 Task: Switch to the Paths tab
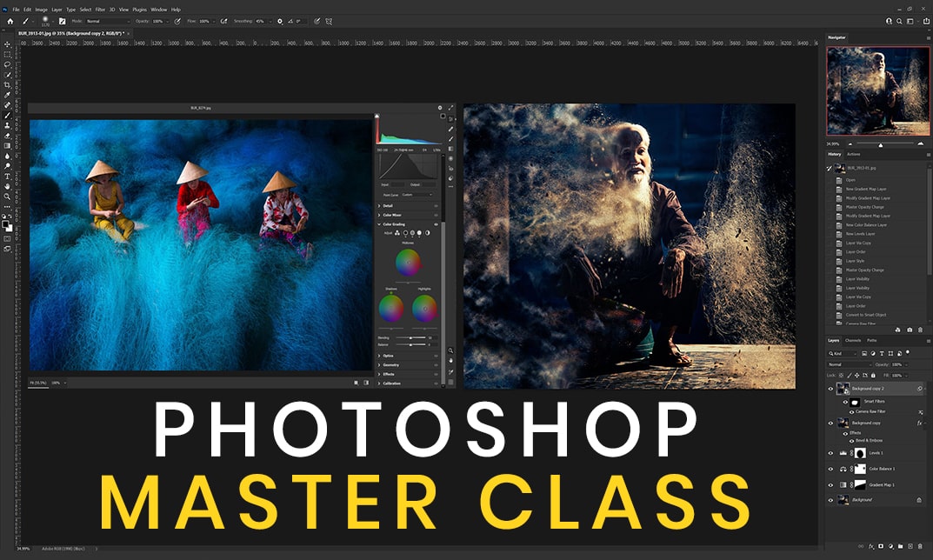tap(872, 340)
